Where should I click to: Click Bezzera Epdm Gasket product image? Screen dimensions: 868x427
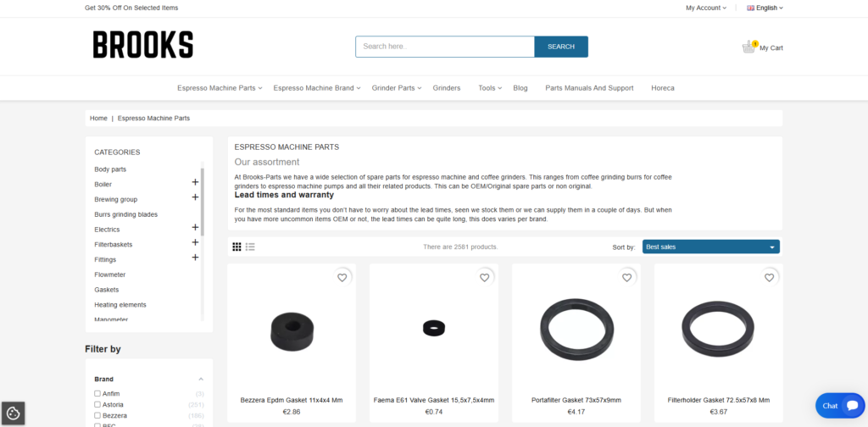[x=292, y=330]
